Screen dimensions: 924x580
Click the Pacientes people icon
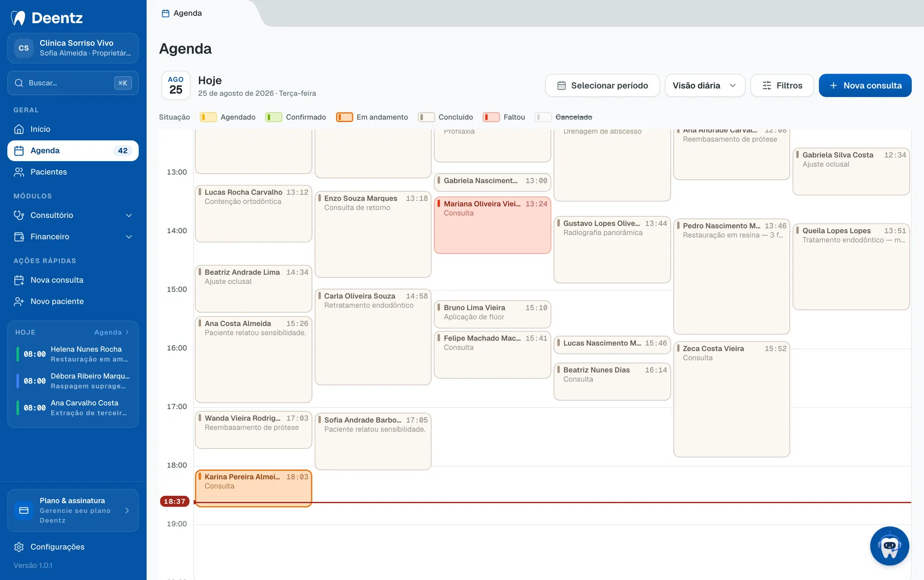19,172
